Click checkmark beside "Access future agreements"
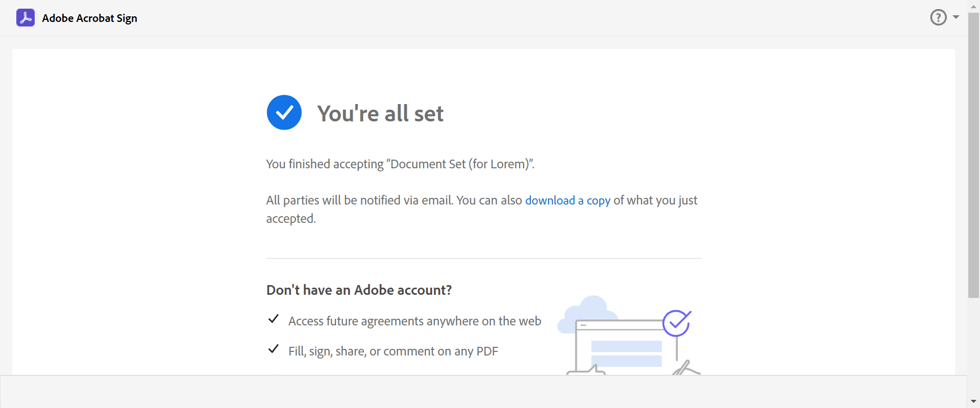 coord(274,319)
